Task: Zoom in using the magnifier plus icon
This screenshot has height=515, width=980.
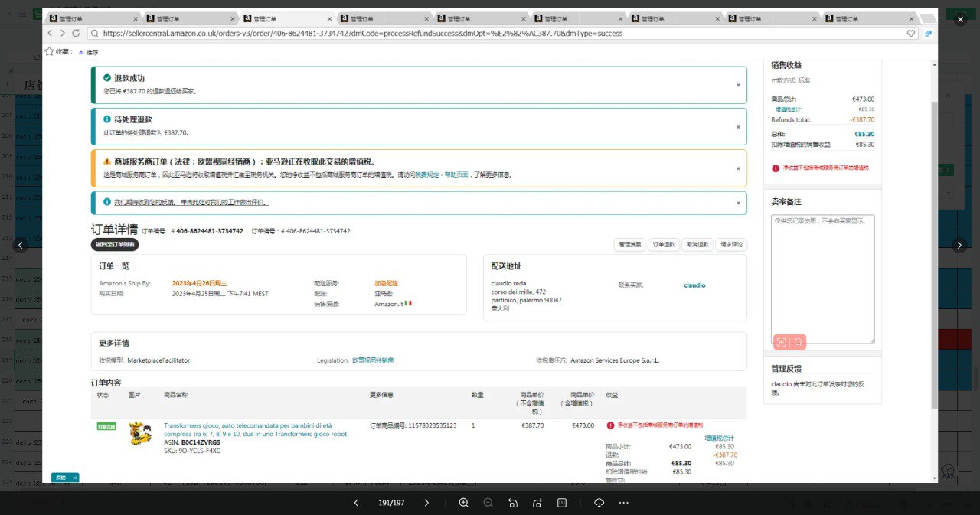Action: tap(463, 503)
